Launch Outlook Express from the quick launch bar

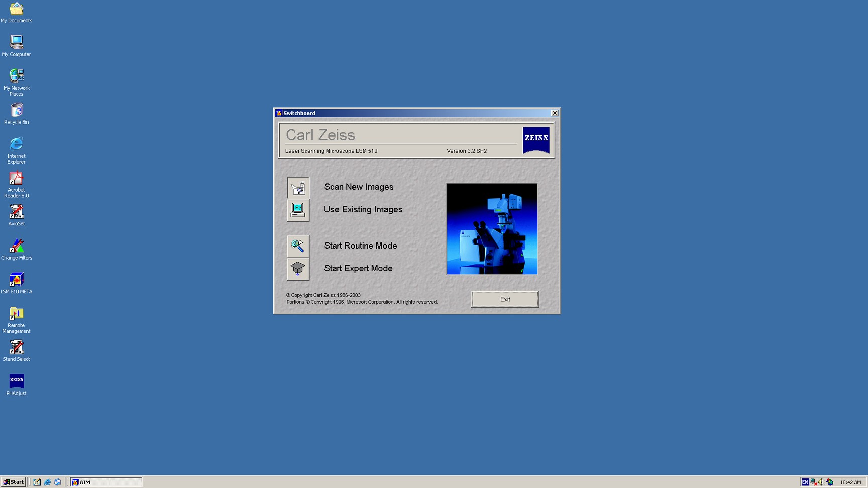click(58, 482)
